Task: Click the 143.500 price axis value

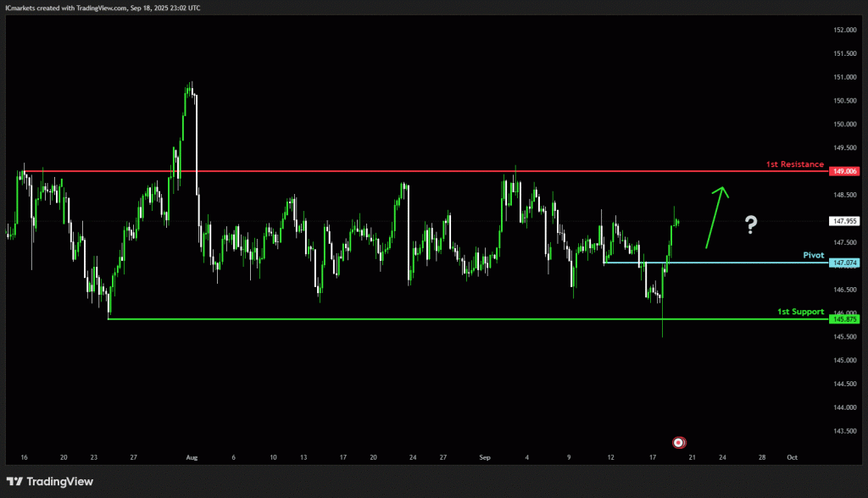Action: (x=845, y=431)
